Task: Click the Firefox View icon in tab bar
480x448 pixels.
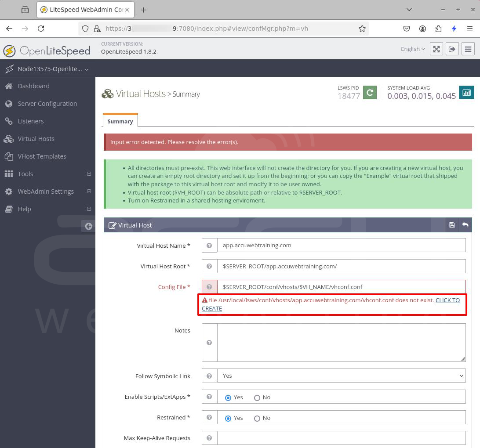Action: [25, 10]
